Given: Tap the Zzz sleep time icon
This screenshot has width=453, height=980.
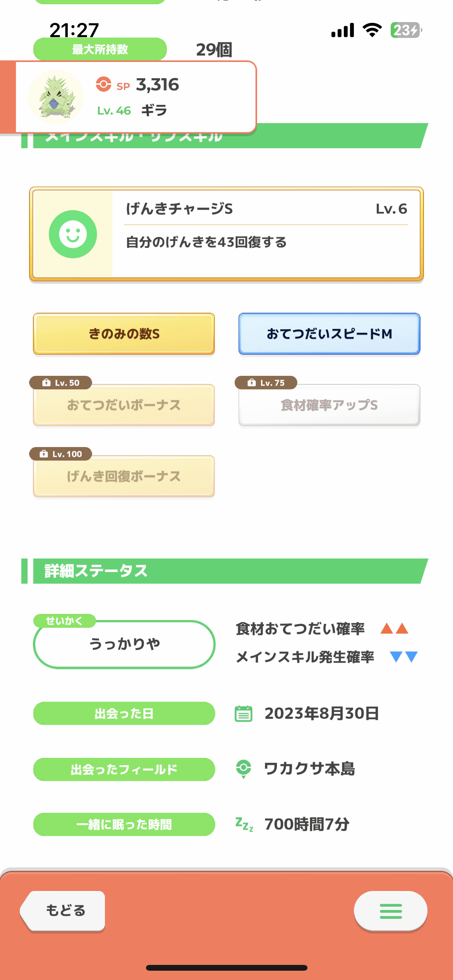Looking at the screenshot, I should coord(244,824).
